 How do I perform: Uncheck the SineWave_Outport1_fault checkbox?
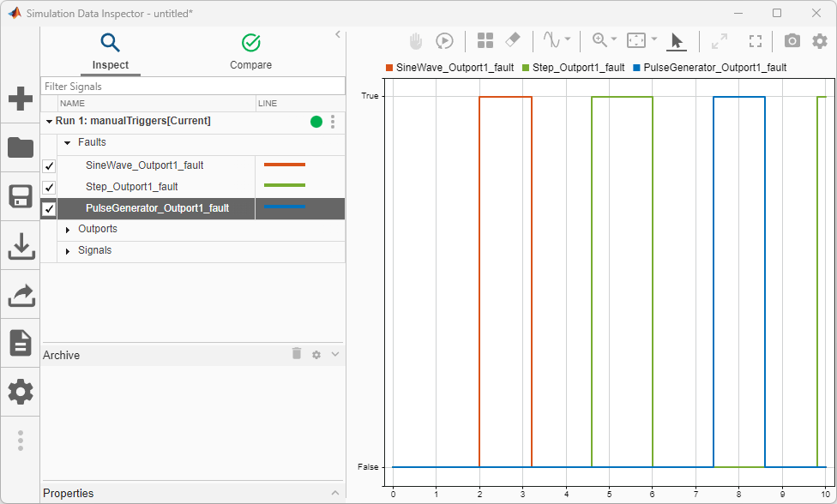pos(49,165)
